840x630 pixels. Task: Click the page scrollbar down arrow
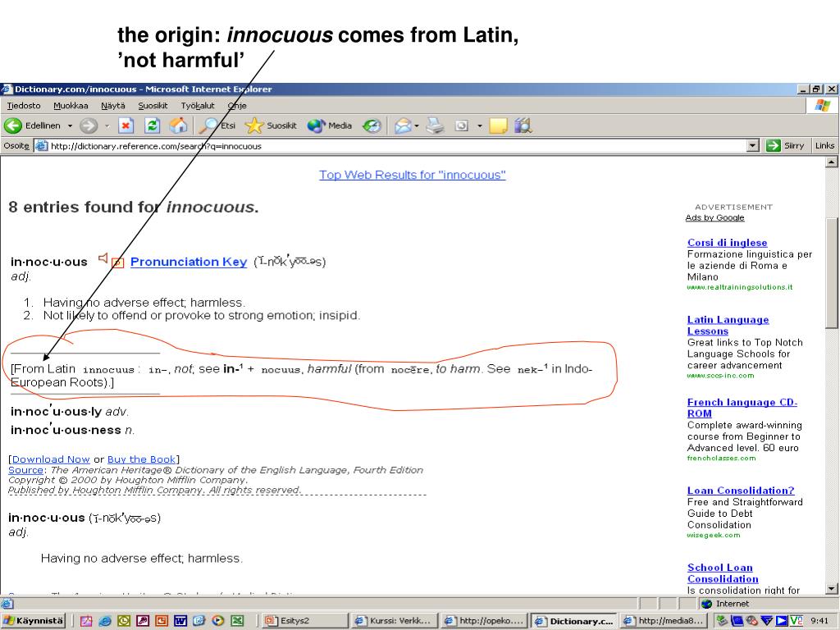(x=832, y=589)
